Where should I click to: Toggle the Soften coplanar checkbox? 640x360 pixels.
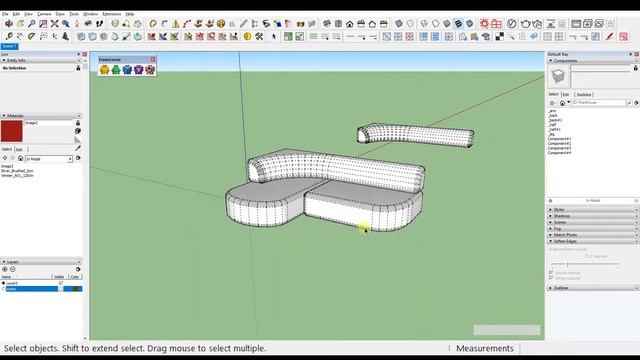pos(551,278)
